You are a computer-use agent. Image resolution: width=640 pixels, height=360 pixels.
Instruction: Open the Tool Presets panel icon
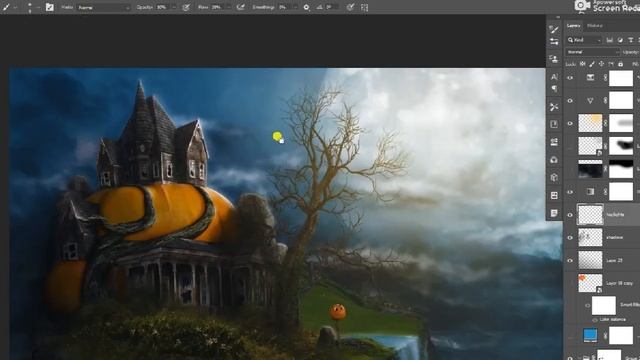(x=554, y=107)
